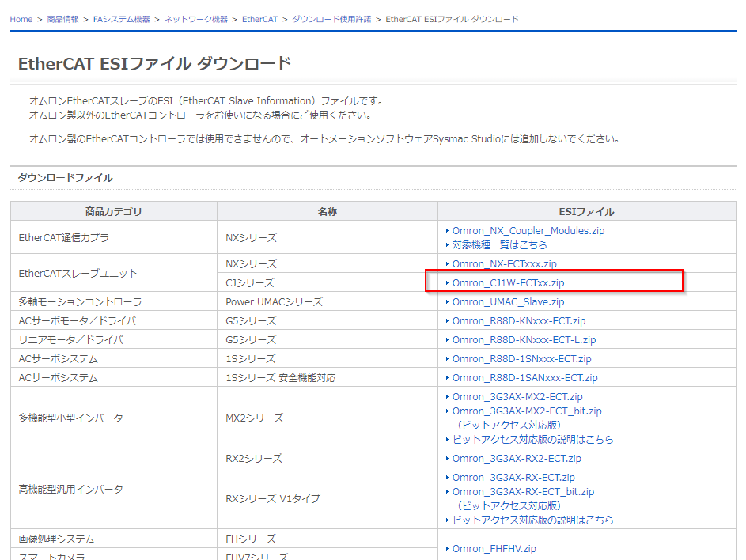Open the EtherCAT breadcrumb link
Image resolution: width=746 pixels, height=560 pixels.
pyautogui.click(x=259, y=20)
